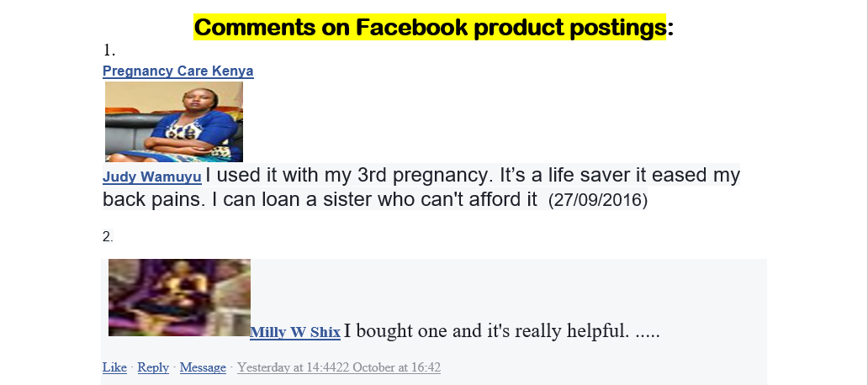Like Milly's comment
Screen dimensions: 868x385
(x=114, y=367)
